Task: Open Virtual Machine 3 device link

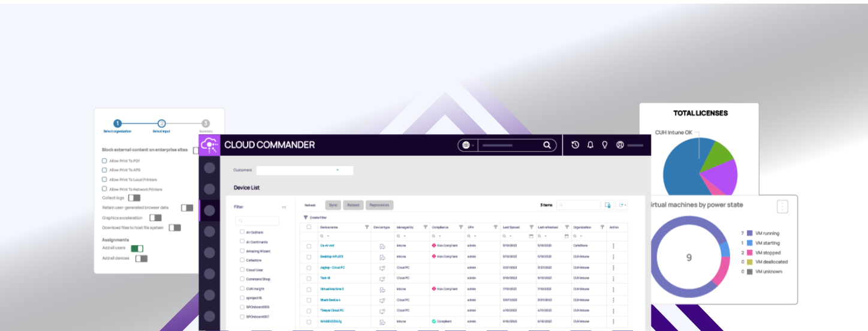Action: point(332,289)
